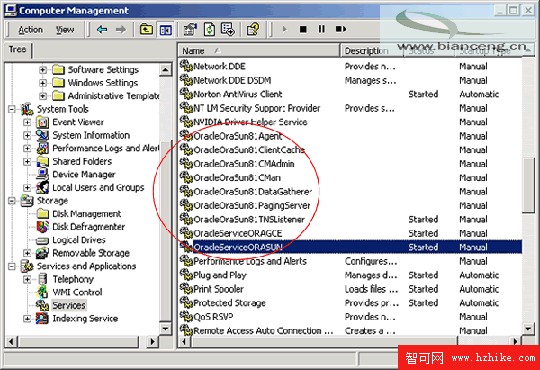
Task: Click the Stop Service button
Action: point(303,30)
